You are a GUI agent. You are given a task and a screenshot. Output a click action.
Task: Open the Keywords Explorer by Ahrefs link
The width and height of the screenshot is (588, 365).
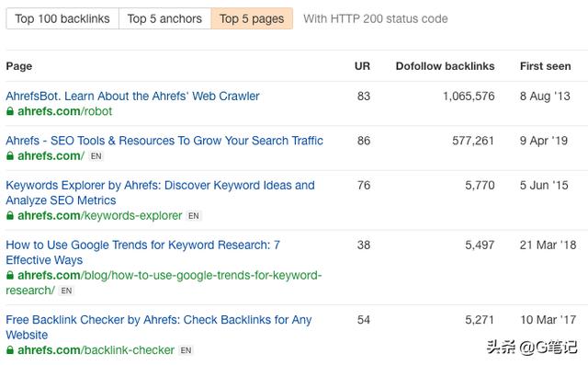(x=160, y=193)
